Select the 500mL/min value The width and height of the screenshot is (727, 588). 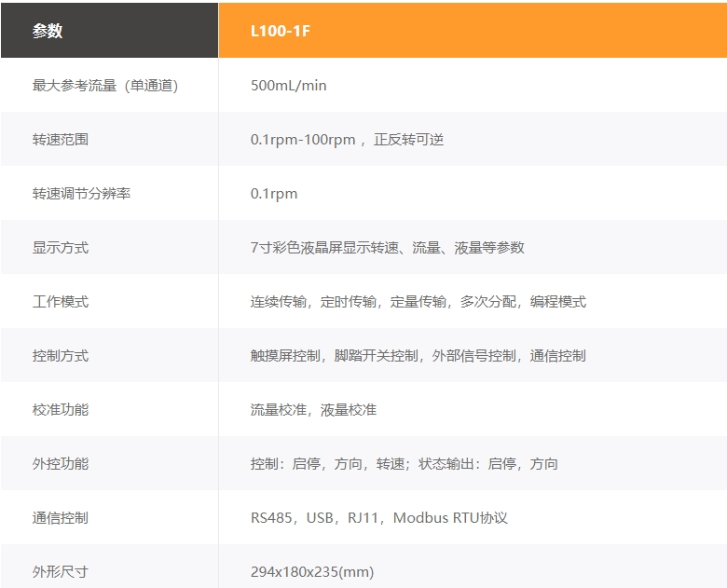click(288, 86)
